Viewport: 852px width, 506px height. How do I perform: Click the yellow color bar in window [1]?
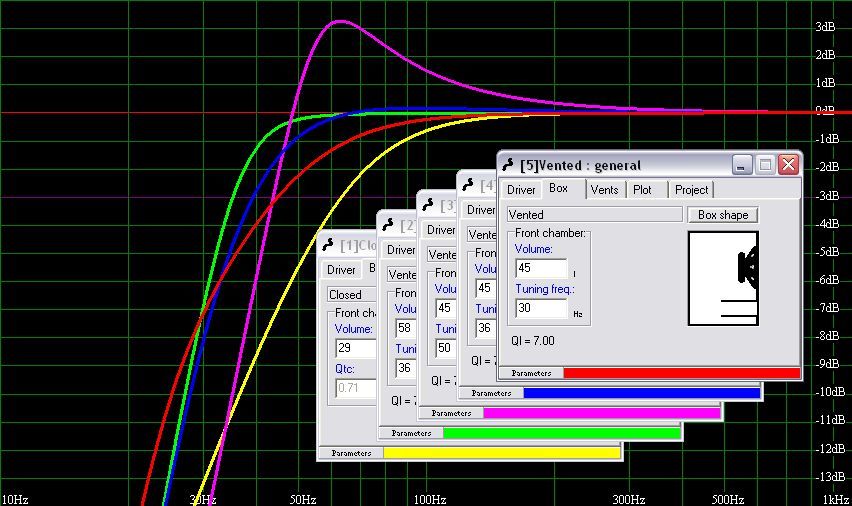coord(502,453)
